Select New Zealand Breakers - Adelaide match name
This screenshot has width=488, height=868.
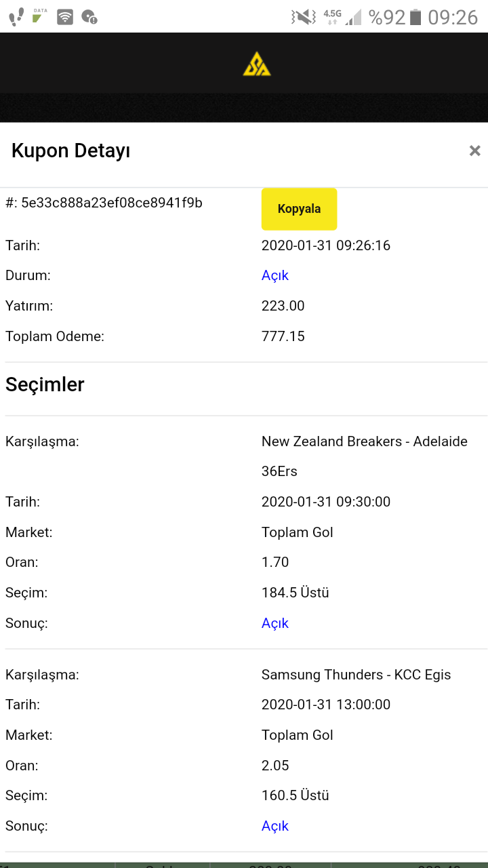tap(365, 456)
